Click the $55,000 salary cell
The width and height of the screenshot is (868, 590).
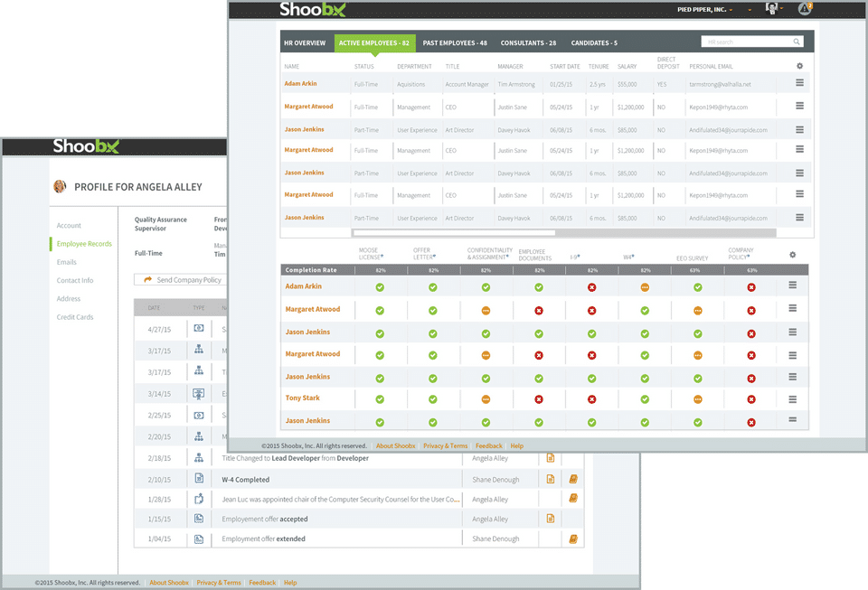coord(627,85)
